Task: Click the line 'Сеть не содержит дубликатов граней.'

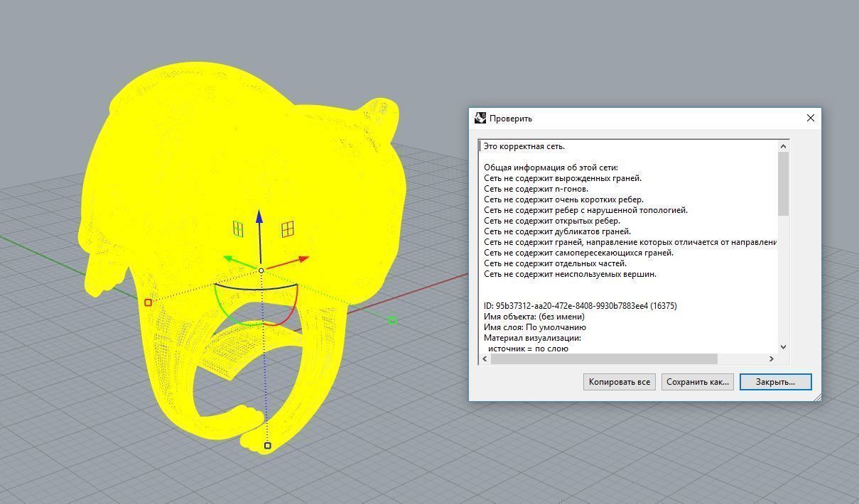Action: point(557,231)
